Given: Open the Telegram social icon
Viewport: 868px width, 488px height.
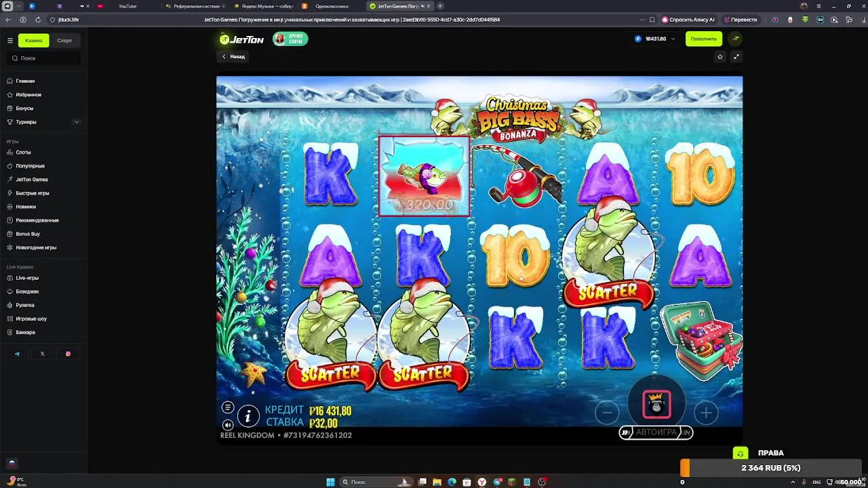Looking at the screenshot, I should [x=17, y=354].
